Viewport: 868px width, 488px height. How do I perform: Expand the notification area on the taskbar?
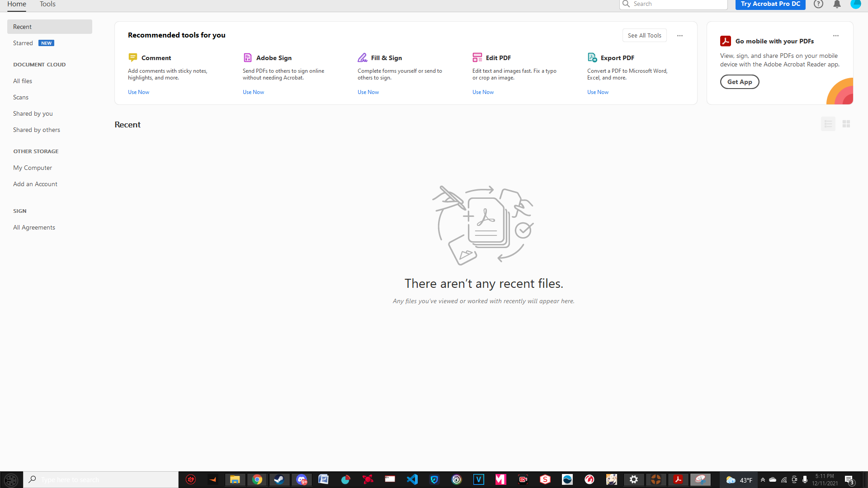click(x=764, y=480)
